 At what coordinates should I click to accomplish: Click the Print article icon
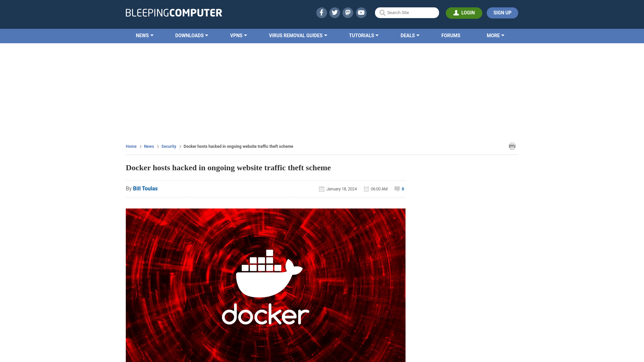click(512, 146)
